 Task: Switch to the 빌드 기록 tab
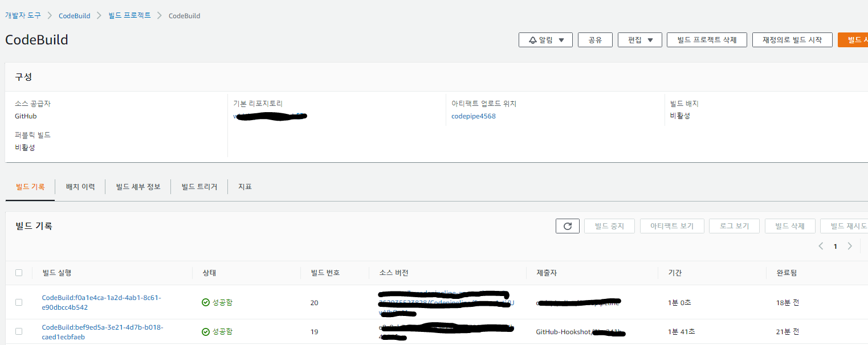(x=30, y=187)
